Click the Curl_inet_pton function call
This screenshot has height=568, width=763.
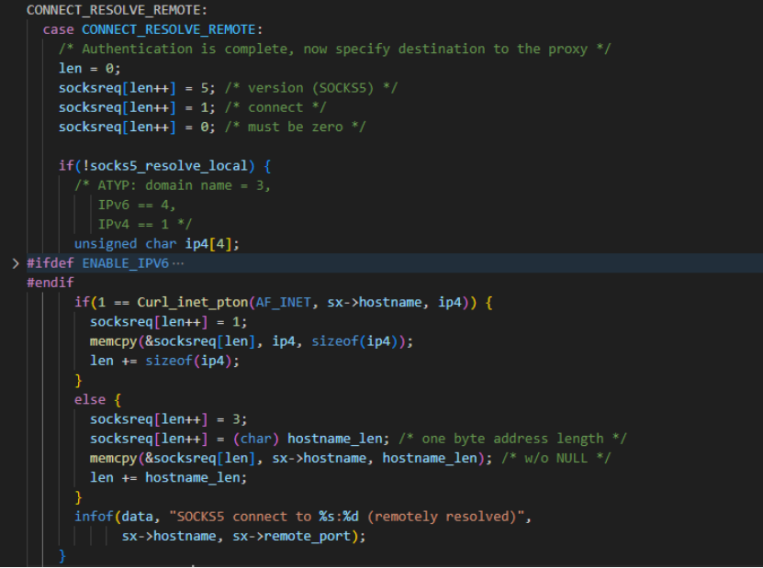tap(193, 302)
